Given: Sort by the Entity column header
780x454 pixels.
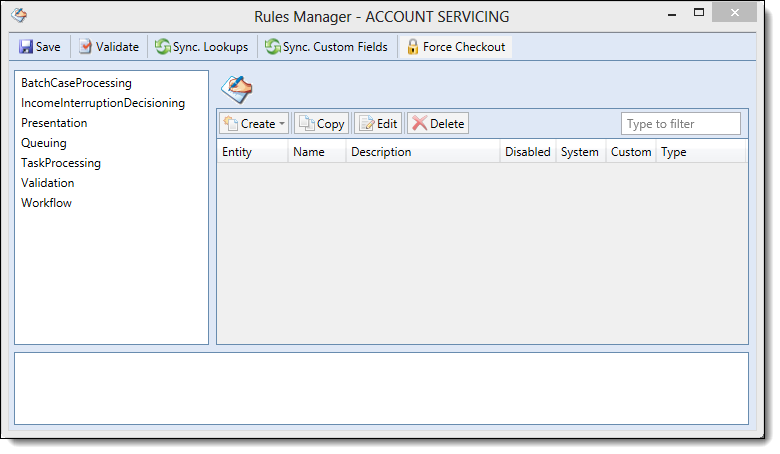Looking at the screenshot, I should (x=252, y=152).
